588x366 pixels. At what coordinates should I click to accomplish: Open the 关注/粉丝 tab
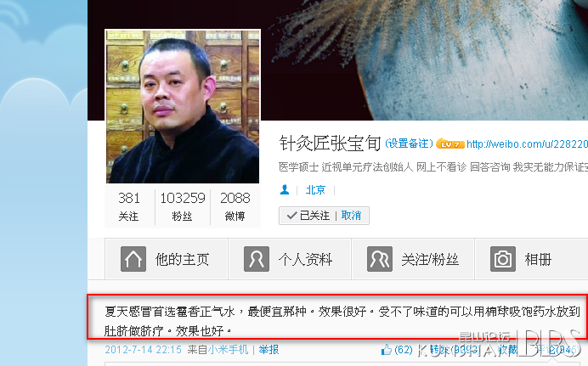(413, 259)
